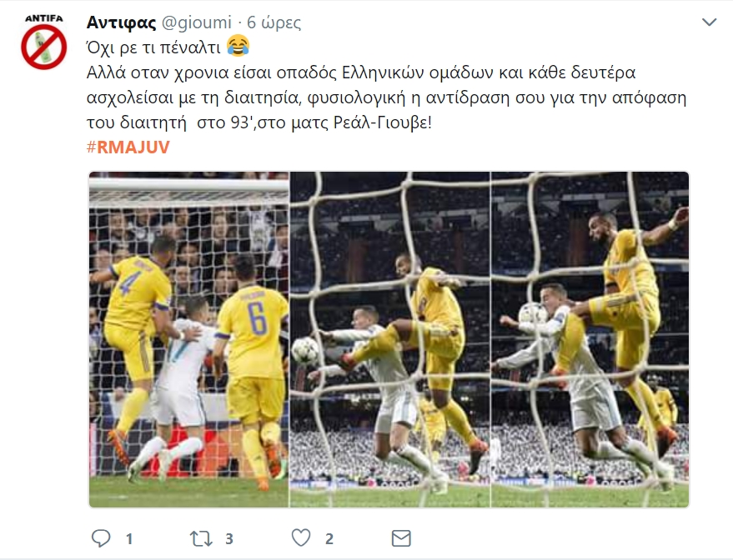Screen dimensions: 733x560
Task: Click the tweet text mentioning Ρεάλ-Γιουβε
Action: coord(259,122)
